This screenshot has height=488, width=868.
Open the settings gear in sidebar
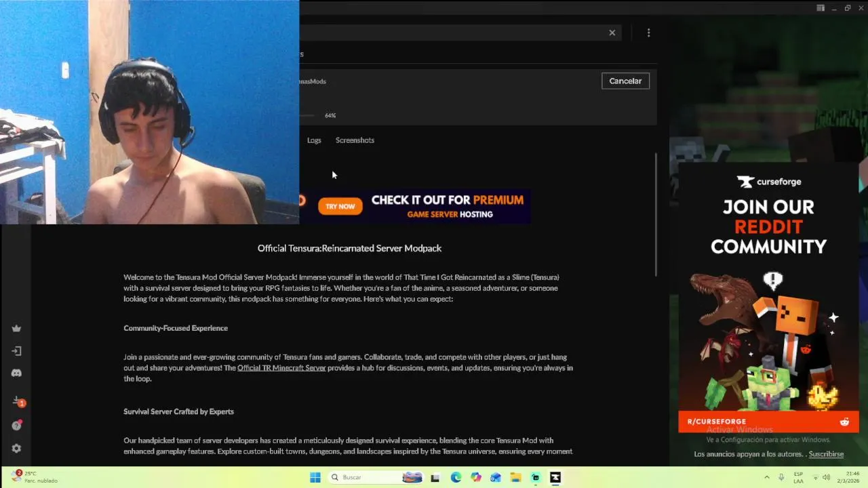click(16, 449)
